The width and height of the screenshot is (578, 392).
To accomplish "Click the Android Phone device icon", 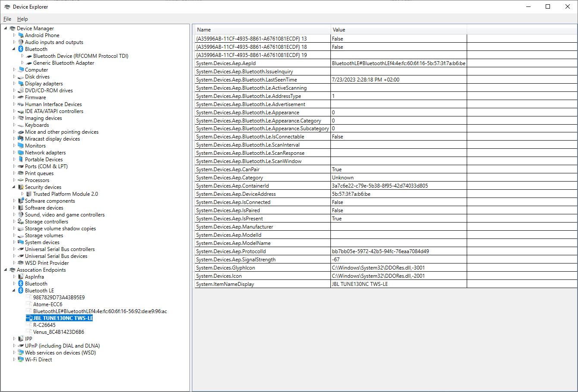I will click(x=21, y=35).
